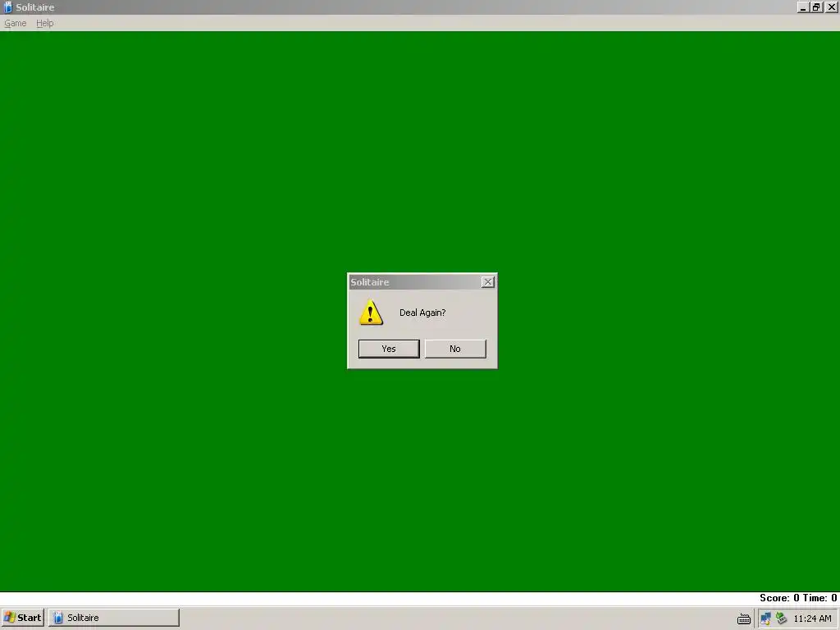Select the Solitaire taskbar button

coord(114,618)
